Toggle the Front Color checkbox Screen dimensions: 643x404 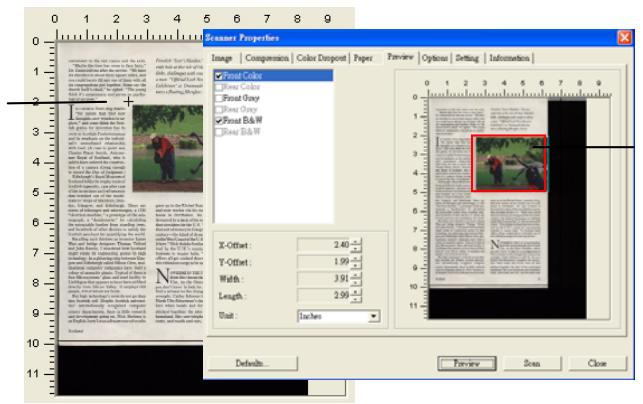pos(217,75)
